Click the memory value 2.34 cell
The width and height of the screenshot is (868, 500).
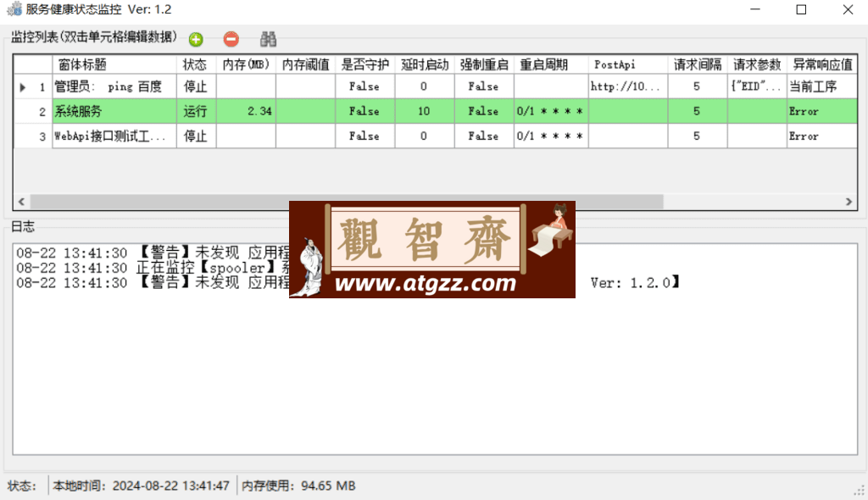[247, 111]
